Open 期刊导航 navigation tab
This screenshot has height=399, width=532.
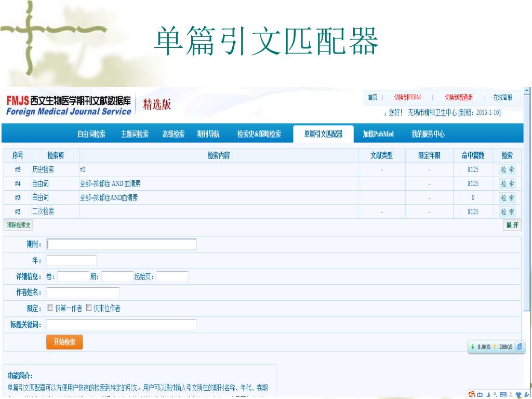(208, 134)
